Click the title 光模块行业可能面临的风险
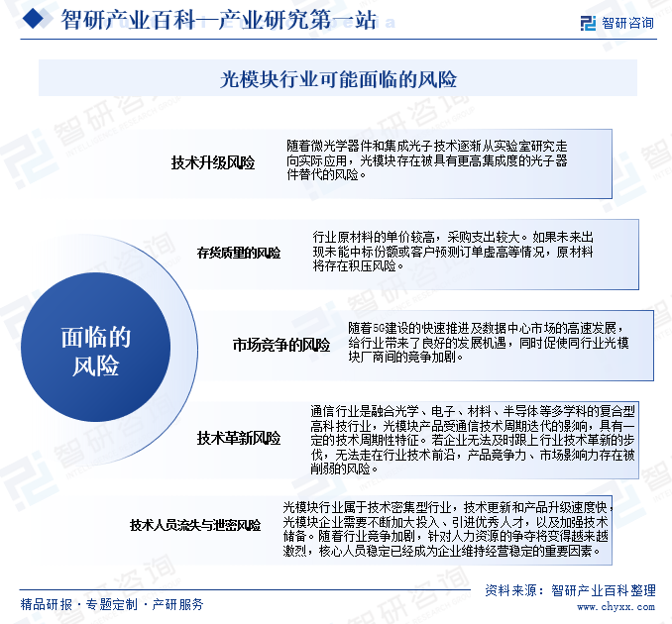The image size is (672, 624). tap(338, 79)
